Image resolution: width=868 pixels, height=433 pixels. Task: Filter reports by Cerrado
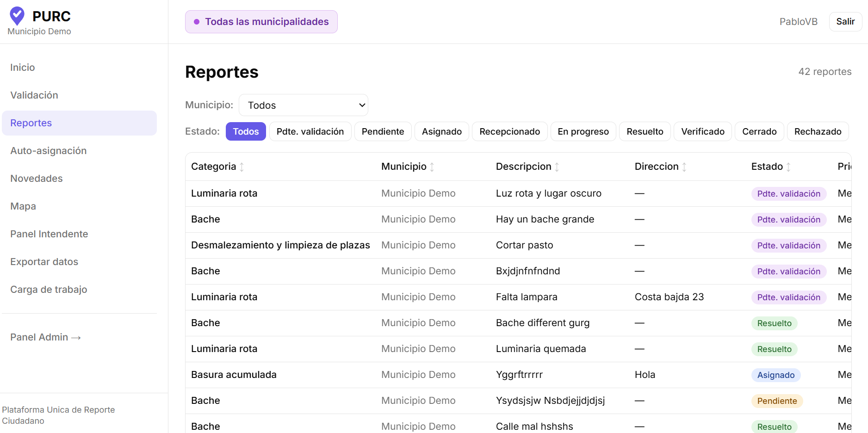point(759,131)
